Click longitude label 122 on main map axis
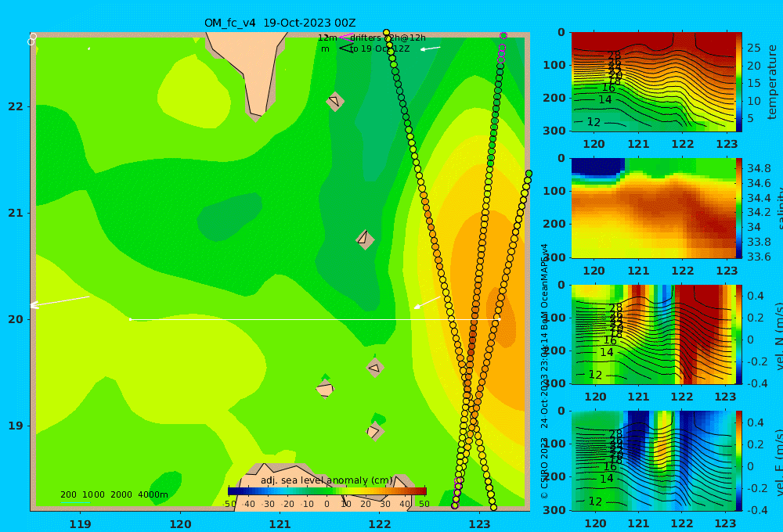 coord(380,524)
